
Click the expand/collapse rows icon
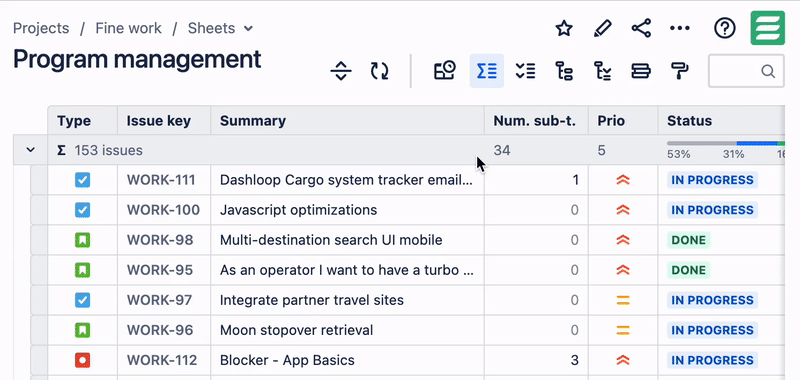[x=341, y=71]
